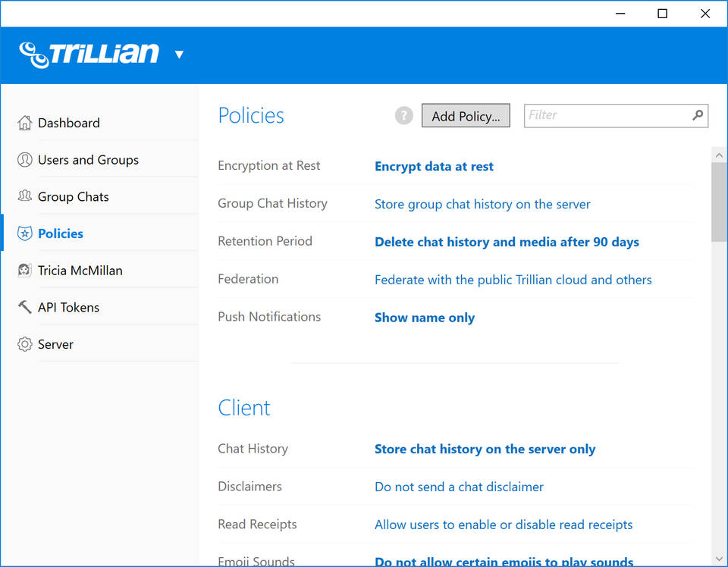The image size is (728, 567).
Task: Open the dropdown arrow beside the Trillian logo
Action: 180,55
